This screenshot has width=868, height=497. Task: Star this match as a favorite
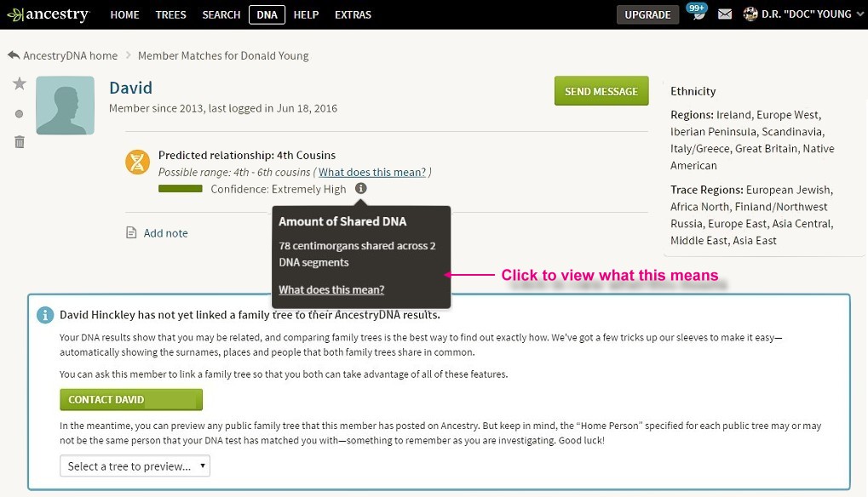point(20,83)
